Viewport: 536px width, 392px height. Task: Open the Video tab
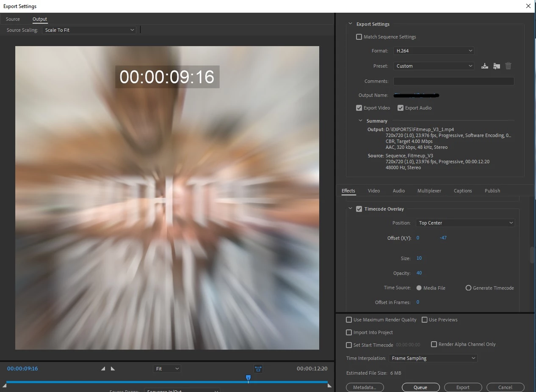click(x=374, y=191)
